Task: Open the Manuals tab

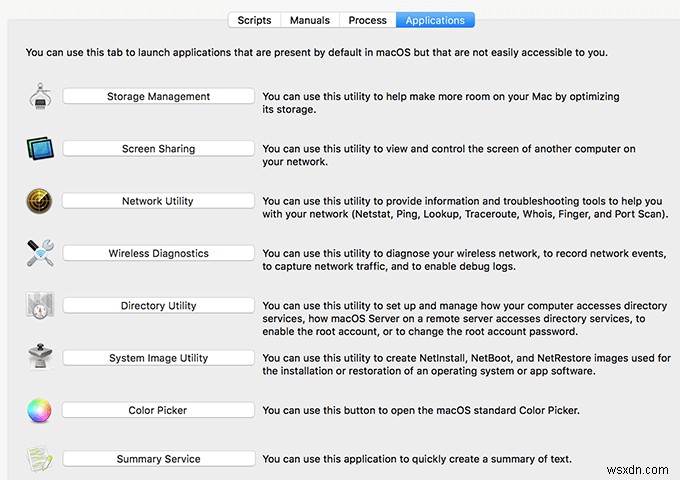Action: coord(310,20)
